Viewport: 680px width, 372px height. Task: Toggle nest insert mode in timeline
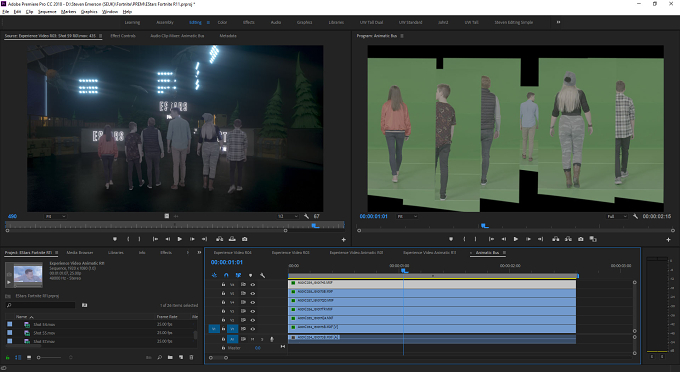coord(214,275)
